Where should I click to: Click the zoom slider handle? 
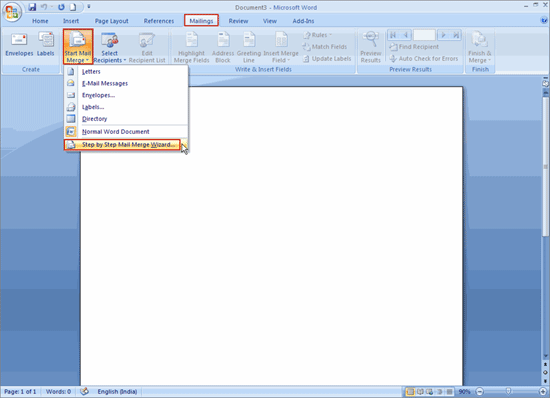[x=508, y=391]
